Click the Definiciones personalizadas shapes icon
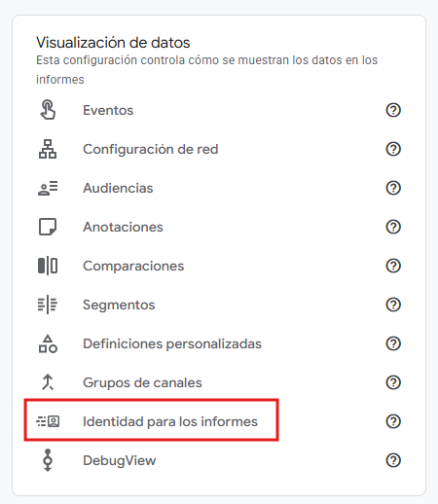This screenshot has width=438, height=504. pos(48,343)
